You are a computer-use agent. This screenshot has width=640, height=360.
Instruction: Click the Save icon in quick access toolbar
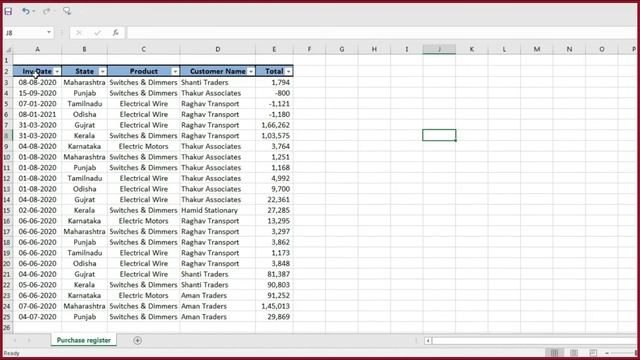8,11
